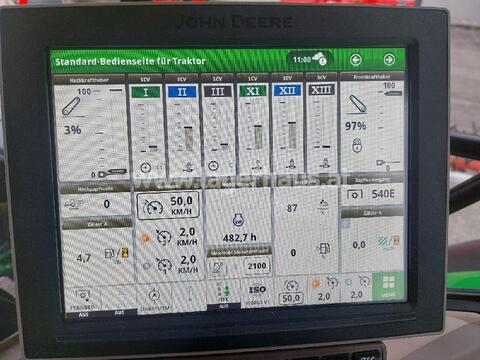Select the 50,0 speed shortcut in bottom bar
The width and height of the screenshot is (480, 360).
click(291, 291)
